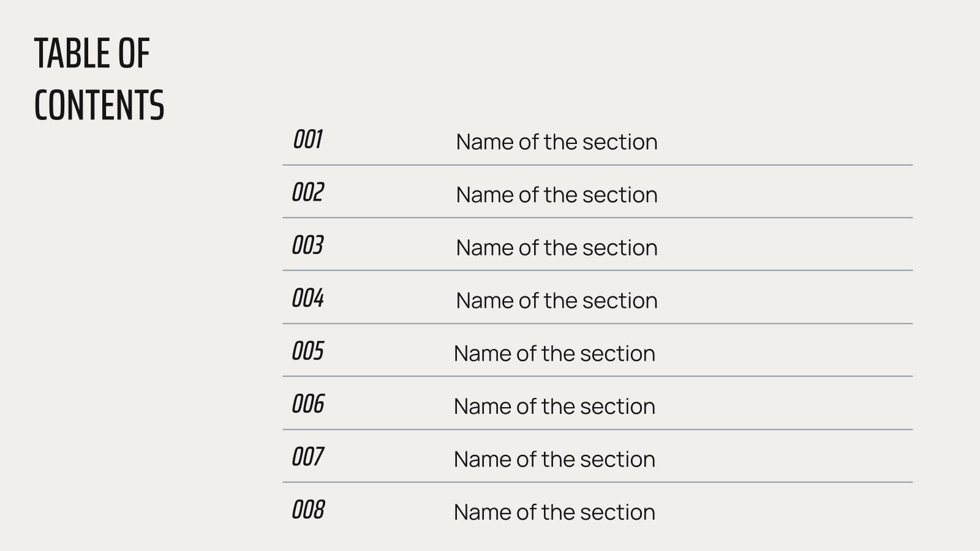
Task: Select the 008 section number
Action: [x=307, y=510]
